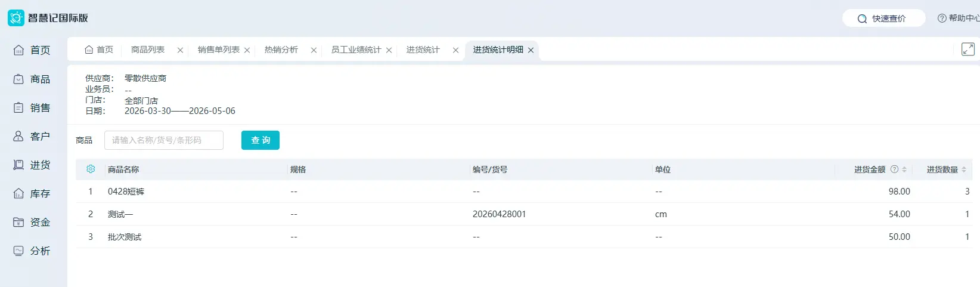
Task: Click the 查询 button
Action: (260, 140)
